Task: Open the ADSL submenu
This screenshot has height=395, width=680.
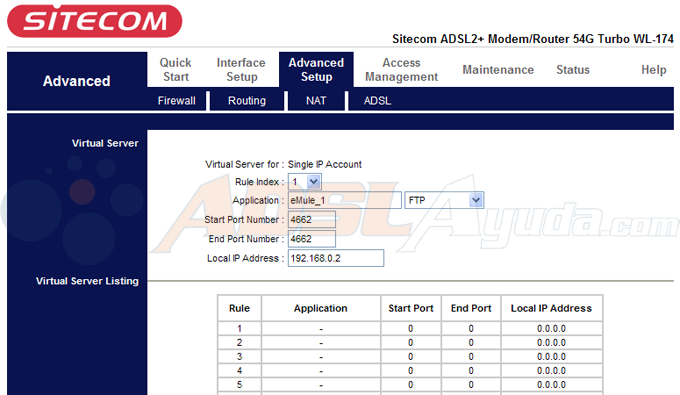Action: click(377, 101)
